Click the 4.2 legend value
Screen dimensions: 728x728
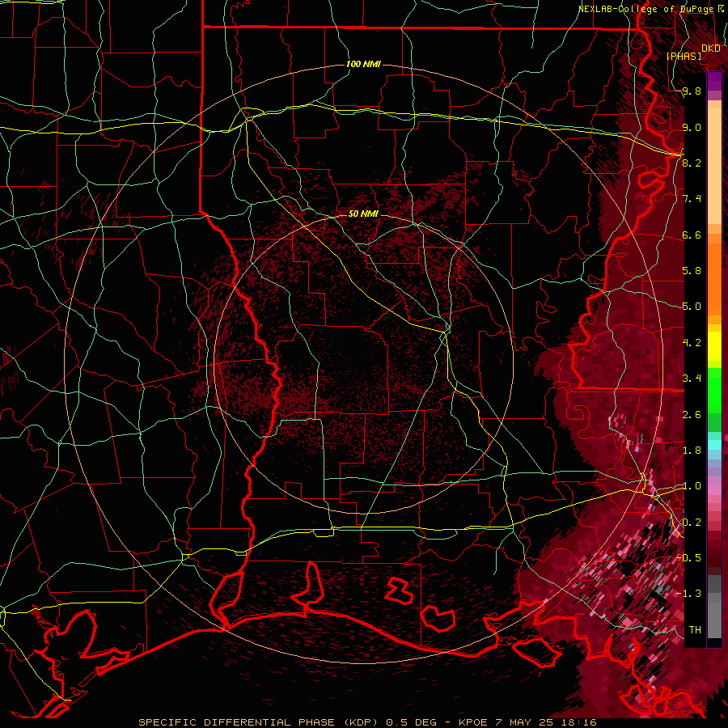(692, 343)
